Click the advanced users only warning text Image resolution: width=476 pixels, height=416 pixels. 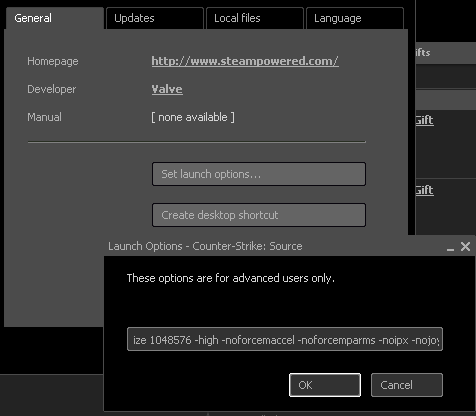coord(231,278)
